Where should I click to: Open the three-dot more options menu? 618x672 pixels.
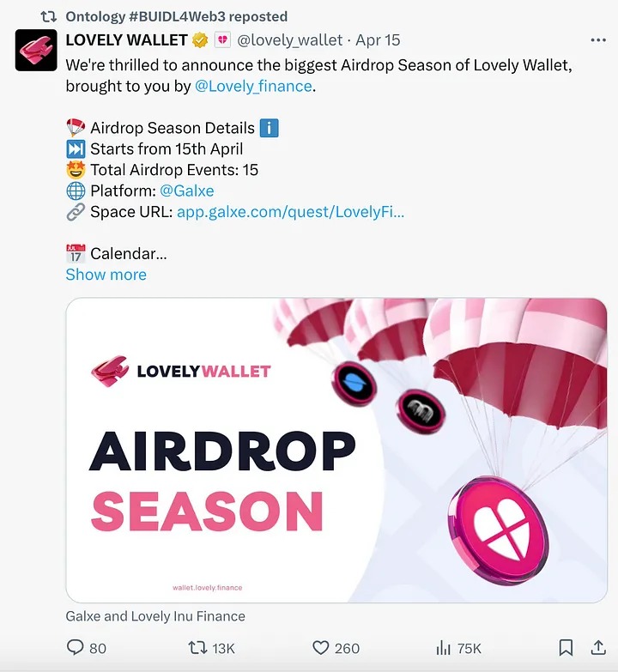click(x=598, y=40)
